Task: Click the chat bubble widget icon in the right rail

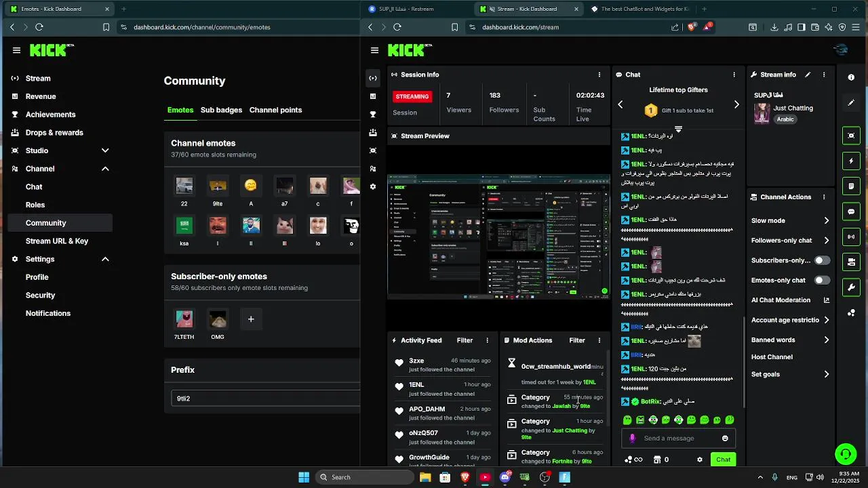Action: pos(851,211)
